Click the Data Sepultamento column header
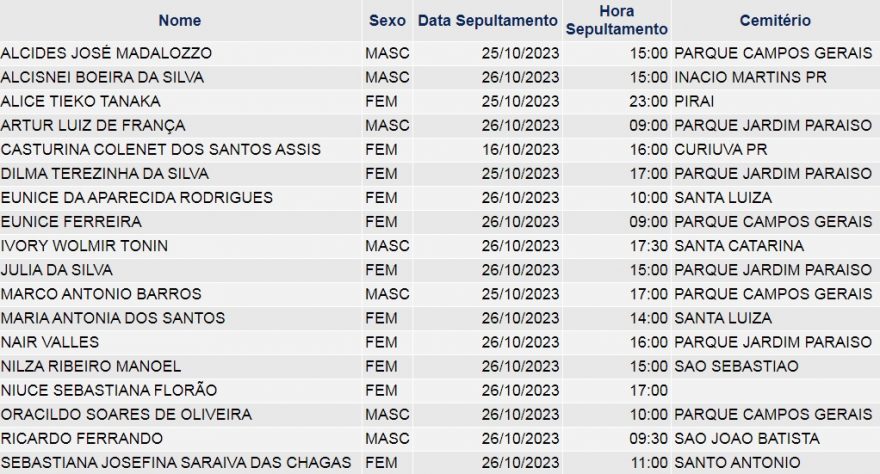Image resolution: width=880 pixels, height=474 pixels. 488,21
